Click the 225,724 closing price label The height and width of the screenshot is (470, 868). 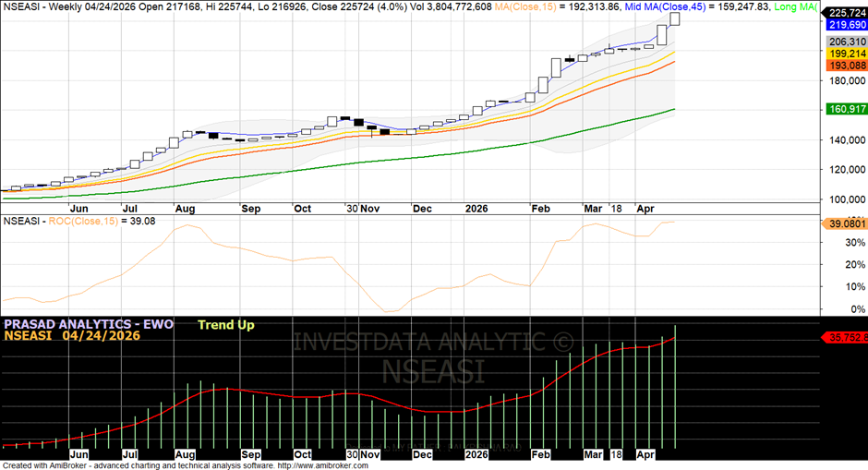[x=847, y=13]
